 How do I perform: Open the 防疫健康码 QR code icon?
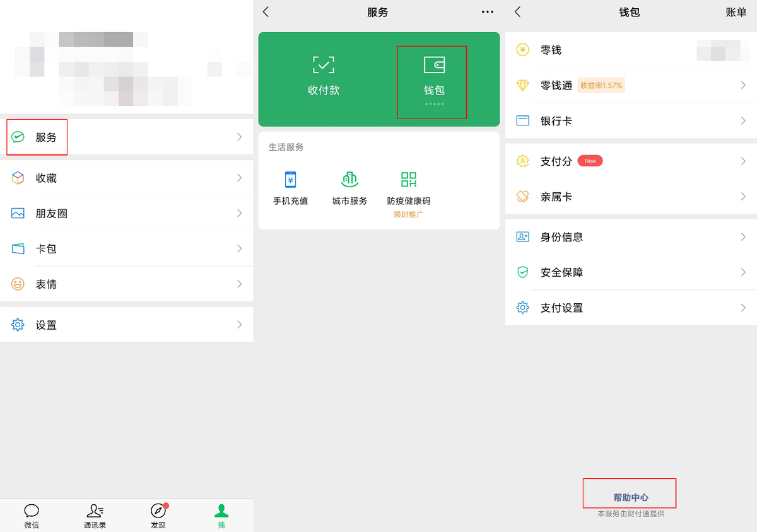point(409,180)
